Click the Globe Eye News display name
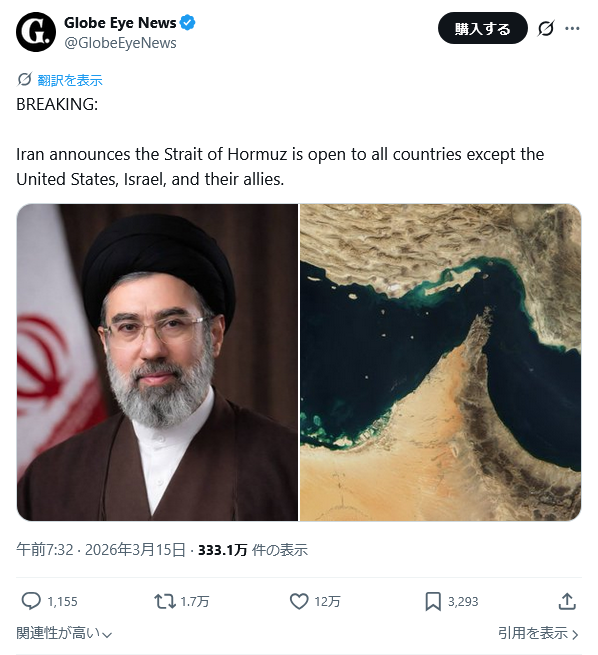The width and height of the screenshot is (598, 655). (x=120, y=23)
